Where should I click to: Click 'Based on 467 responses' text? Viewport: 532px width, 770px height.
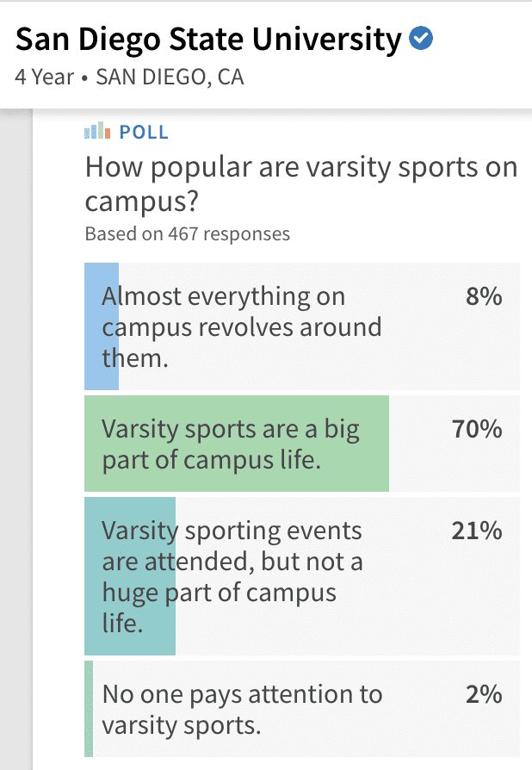(x=188, y=233)
